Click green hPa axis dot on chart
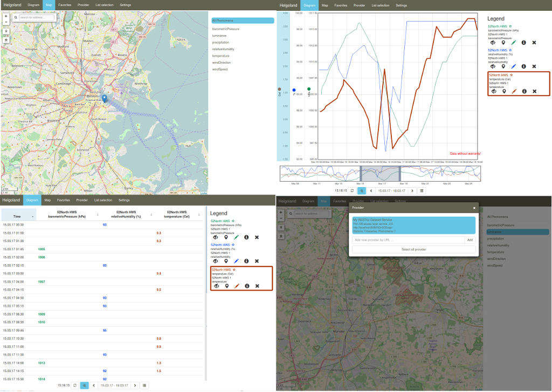 309,89
